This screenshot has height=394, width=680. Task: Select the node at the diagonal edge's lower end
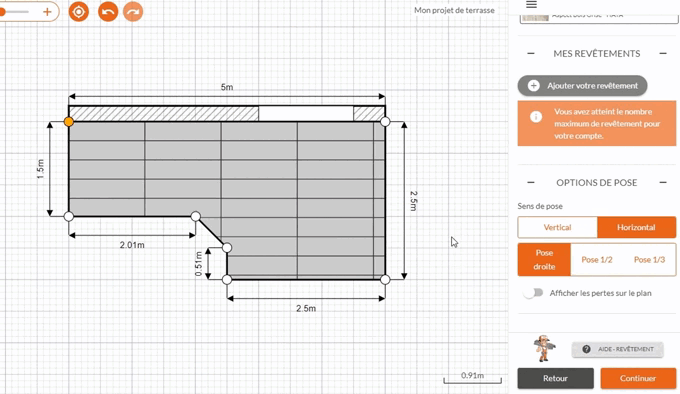(227, 247)
